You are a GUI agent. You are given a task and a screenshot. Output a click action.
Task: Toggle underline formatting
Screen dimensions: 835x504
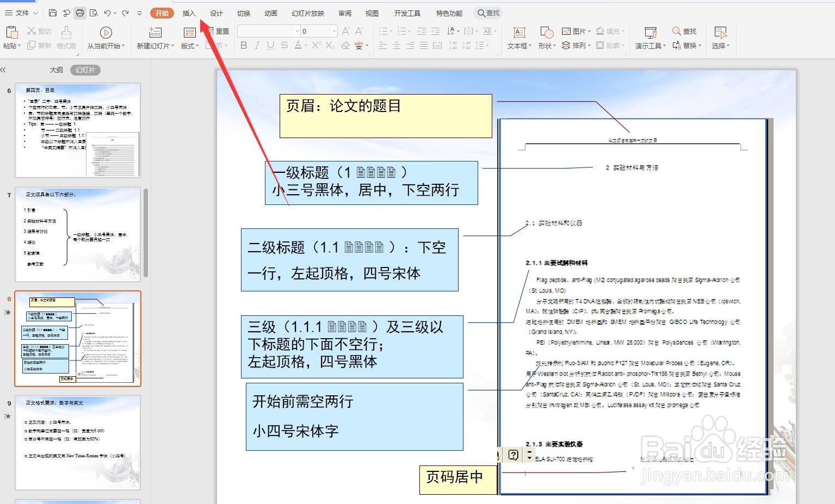269,46
